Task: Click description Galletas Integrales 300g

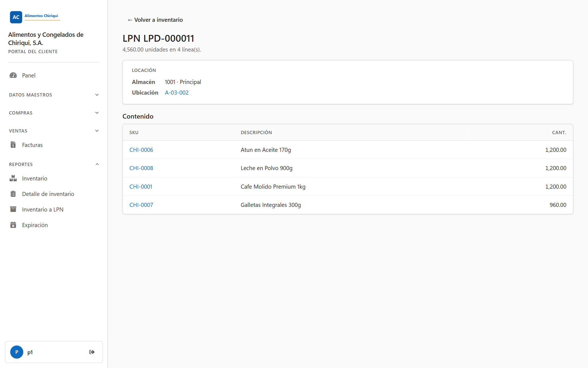Action: click(271, 205)
